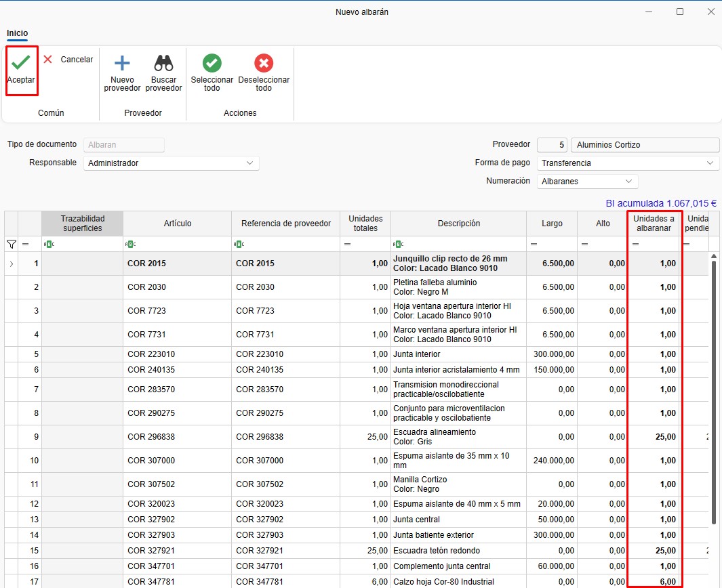The height and width of the screenshot is (588, 722).
Task: Open the Inicio ribbon tab
Action: pyautogui.click(x=18, y=33)
